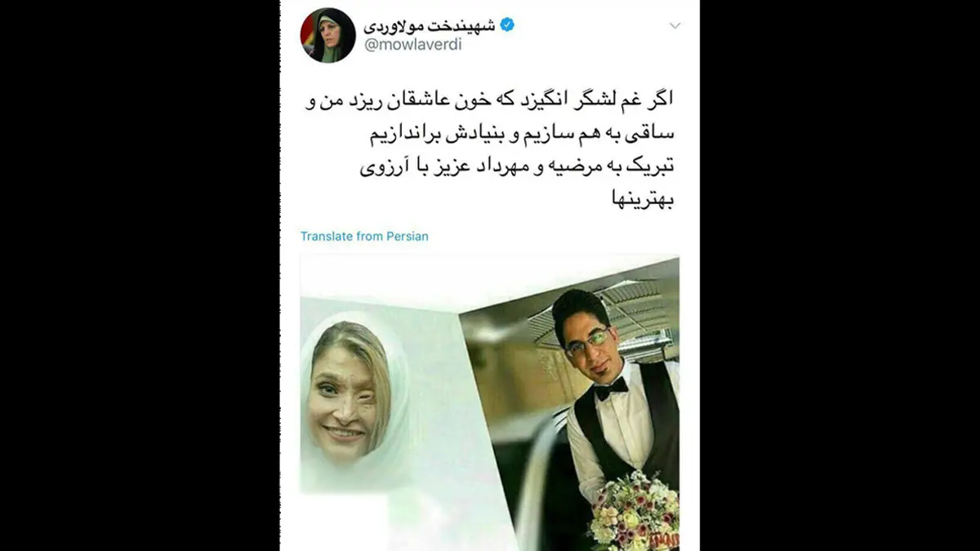
Task: Expand the tweet options chevron menu
Action: tap(675, 26)
